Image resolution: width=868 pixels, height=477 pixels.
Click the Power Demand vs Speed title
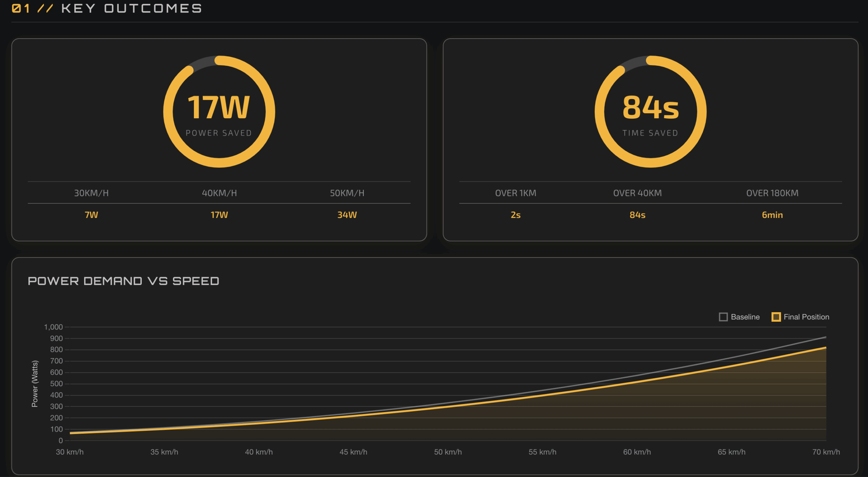point(123,281)
